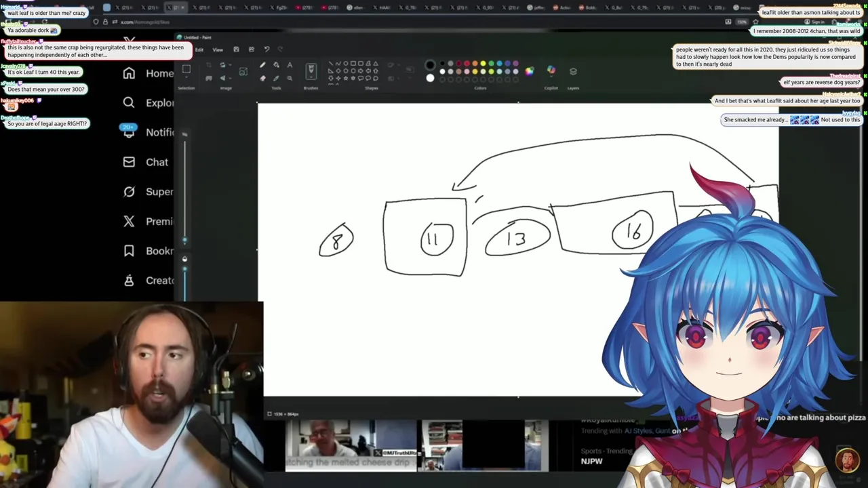Click the melted cheese video thumbnail
The height and width of the screenshot is (488, 868).
pyautogui.click(x=351, y=445)
